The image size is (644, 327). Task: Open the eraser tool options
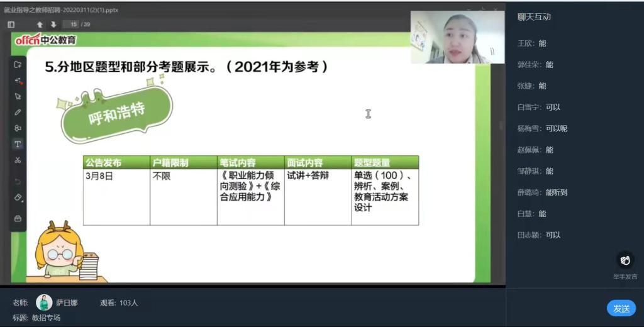pos(18,197)
